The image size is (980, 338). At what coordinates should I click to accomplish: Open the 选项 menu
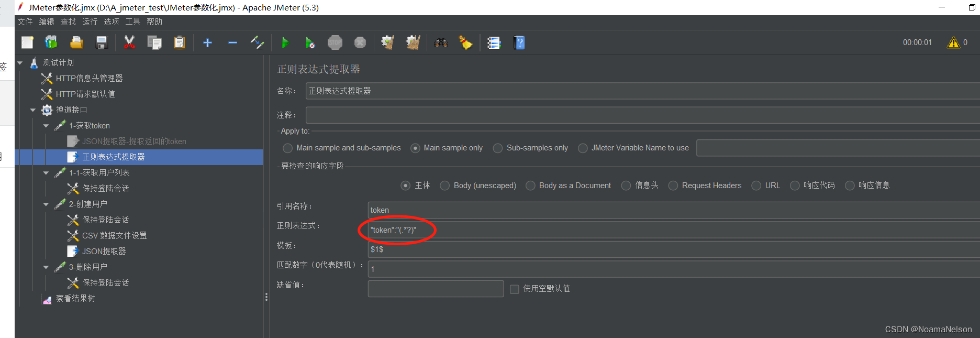(112, 21)
